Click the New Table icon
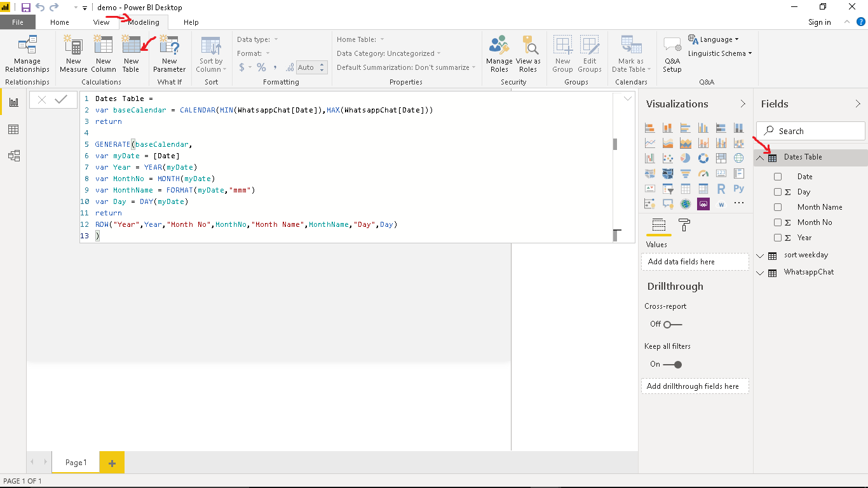 pyautogui.click(x=131, y=53)
